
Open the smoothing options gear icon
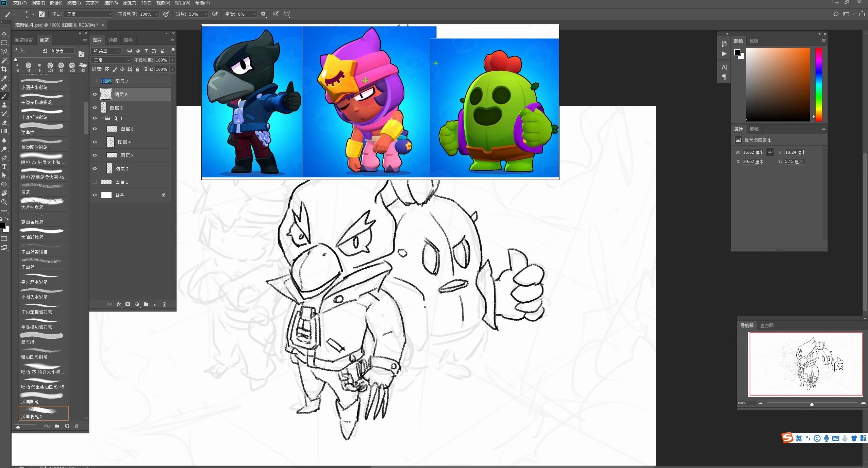[263, 14]
